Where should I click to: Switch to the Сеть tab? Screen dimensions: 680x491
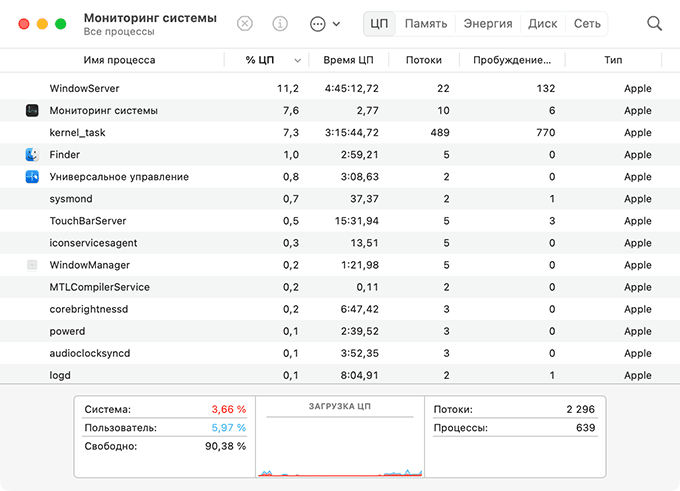coord(587,23)
